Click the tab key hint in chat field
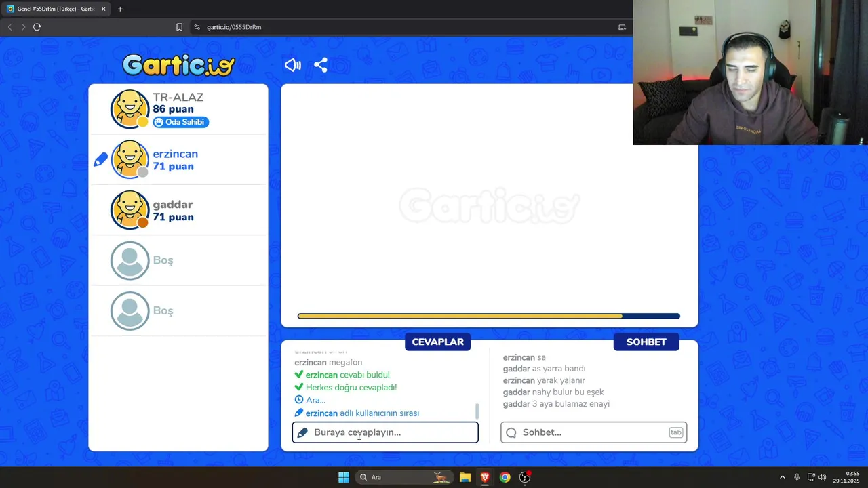This screenshot has width=868, height=488. tap(675, 432)
